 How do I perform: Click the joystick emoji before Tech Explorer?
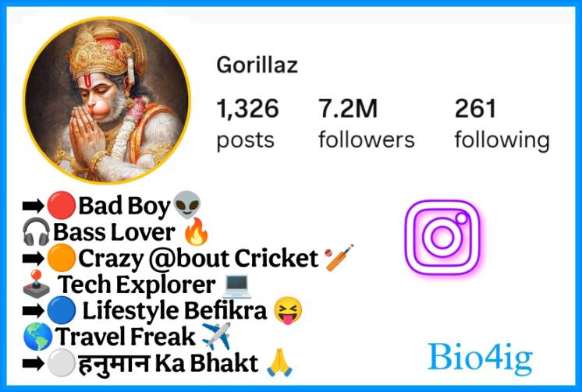pos(36,284)
